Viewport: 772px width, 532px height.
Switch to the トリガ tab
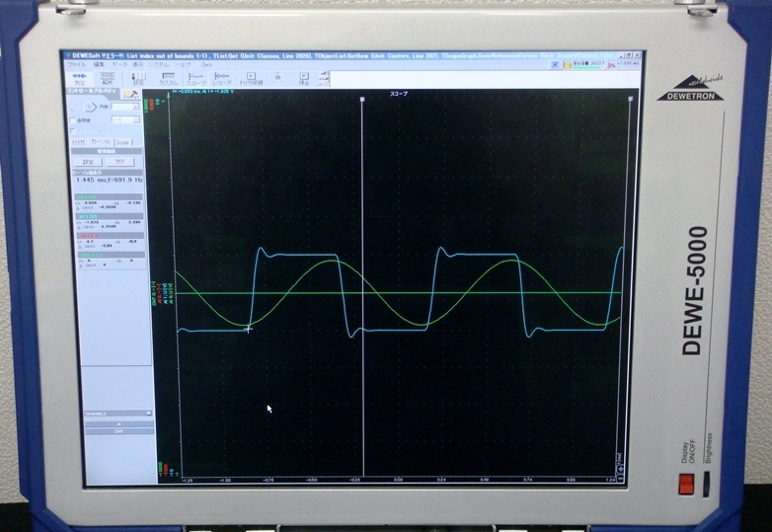pyautogui.click(x=79, y=142)
